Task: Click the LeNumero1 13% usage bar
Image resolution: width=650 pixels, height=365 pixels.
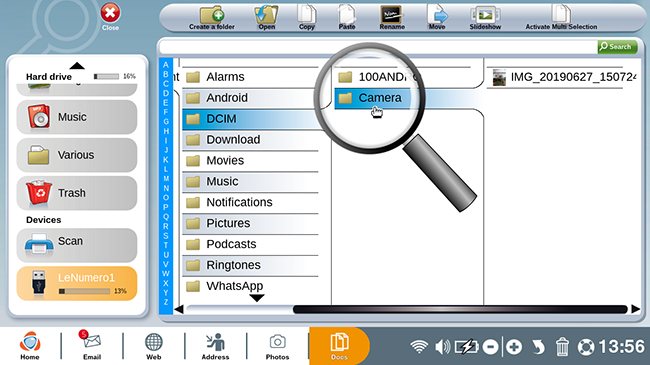Action: (84, 291)
